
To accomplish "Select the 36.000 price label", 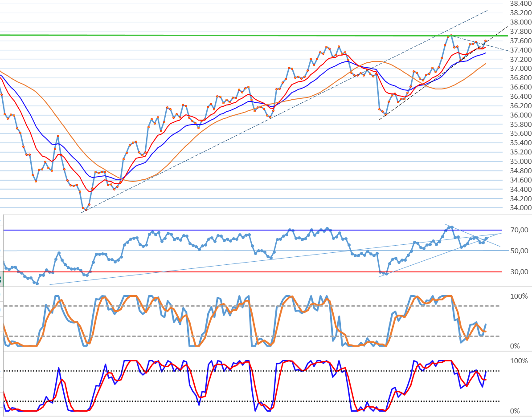I will tap(521, 115).
